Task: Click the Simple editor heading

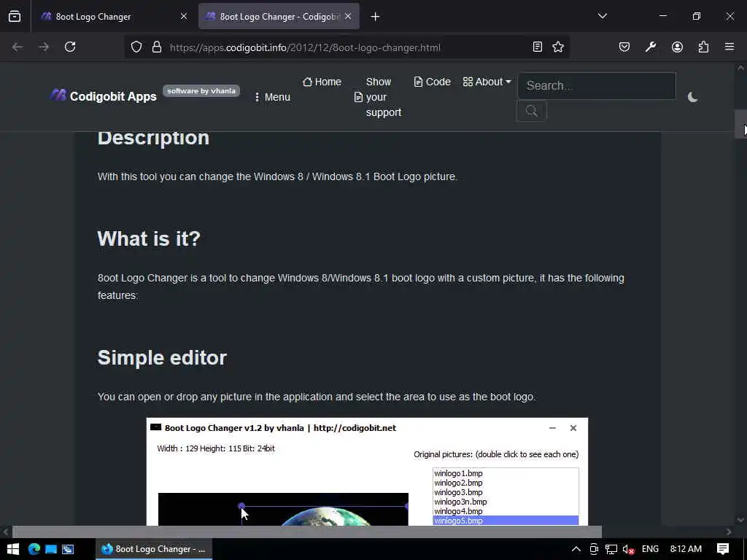Action: click(x=162, y=357)
